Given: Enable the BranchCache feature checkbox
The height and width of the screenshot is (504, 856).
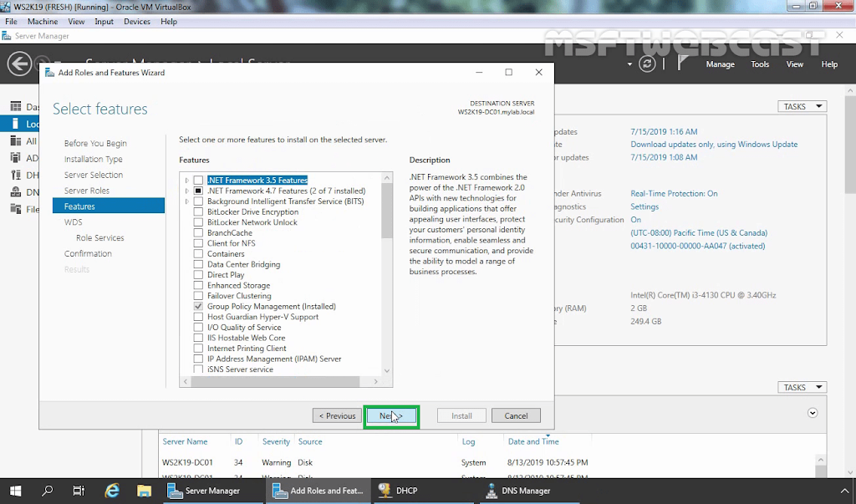Looking at the screenshot, I should tap(198, 232).
